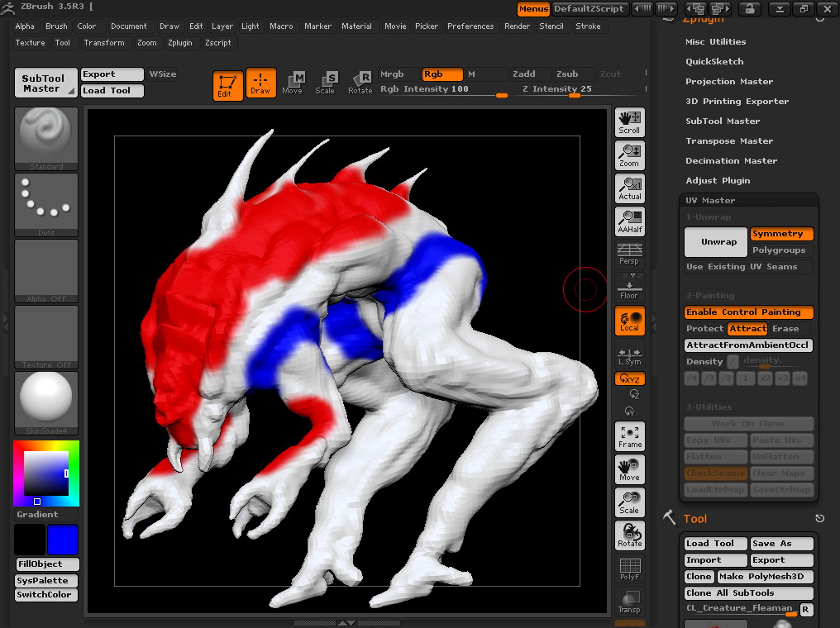The height and width of the screenshot is (628, 840).
Task: Select the Edit mode icon
Action: coord(227,84)
